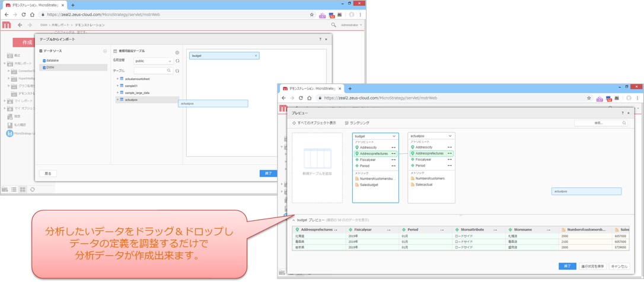
Task: Click 戻る button in import dialog
Action: click(x=48, y=174)
